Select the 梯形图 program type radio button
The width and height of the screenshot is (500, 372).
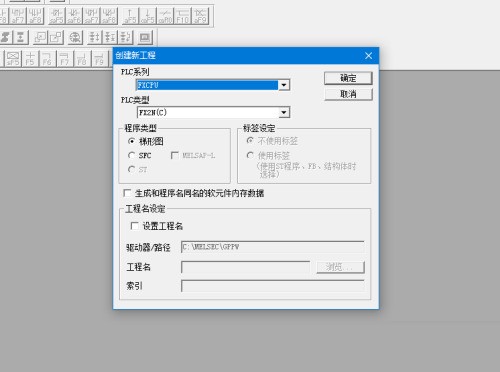click(x=132, y=141)
